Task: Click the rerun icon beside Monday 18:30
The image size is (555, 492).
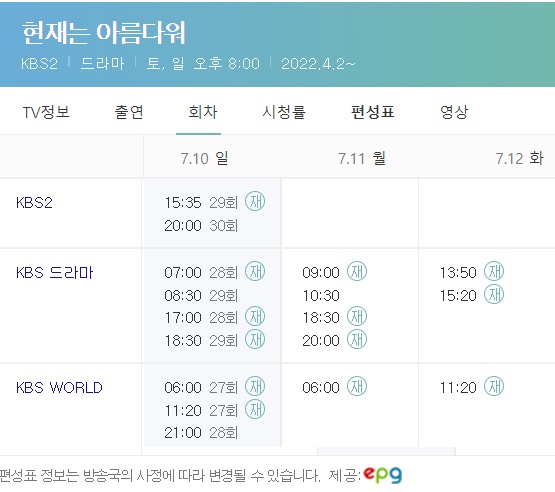Action: point(357,316)
